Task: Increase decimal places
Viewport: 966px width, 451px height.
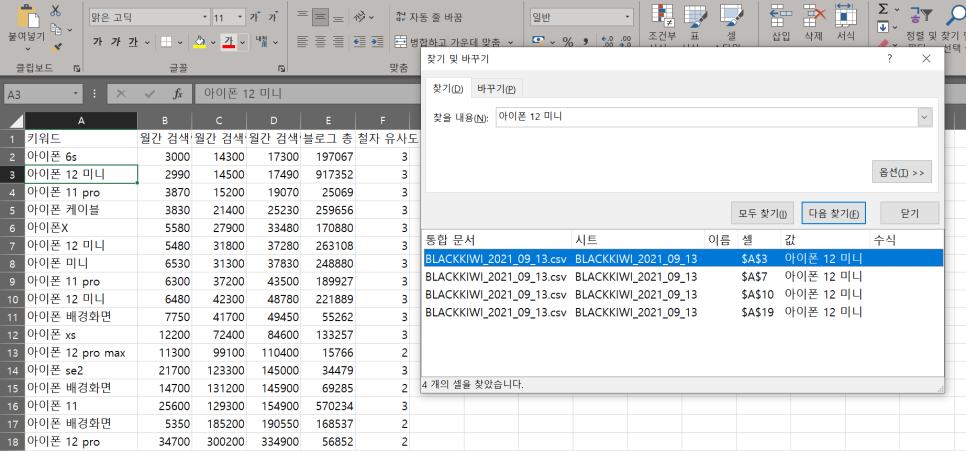Action: 608,42
